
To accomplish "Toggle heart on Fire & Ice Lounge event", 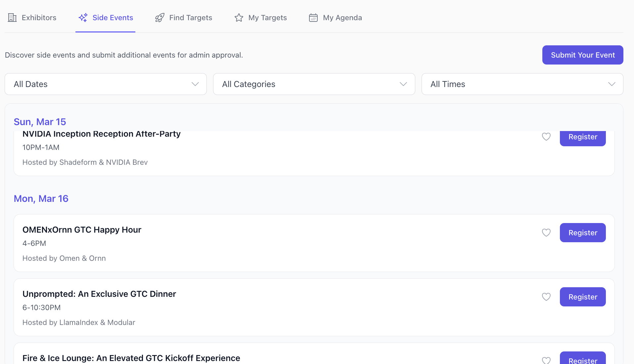I will click(x=546, y=360).
